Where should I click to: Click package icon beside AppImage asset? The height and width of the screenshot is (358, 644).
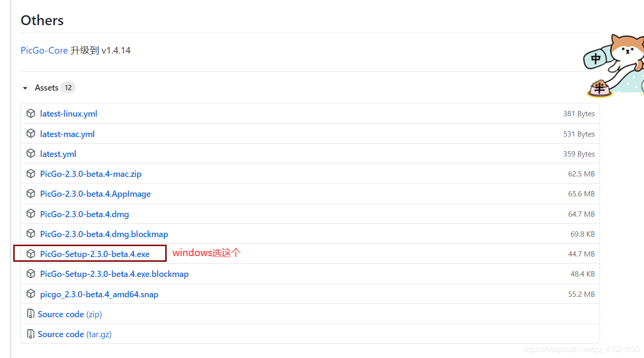coord(31,194)
